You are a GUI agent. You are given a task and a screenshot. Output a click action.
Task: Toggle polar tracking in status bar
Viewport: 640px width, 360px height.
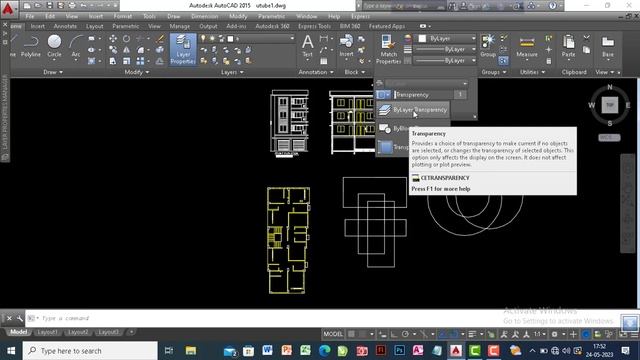405,334
